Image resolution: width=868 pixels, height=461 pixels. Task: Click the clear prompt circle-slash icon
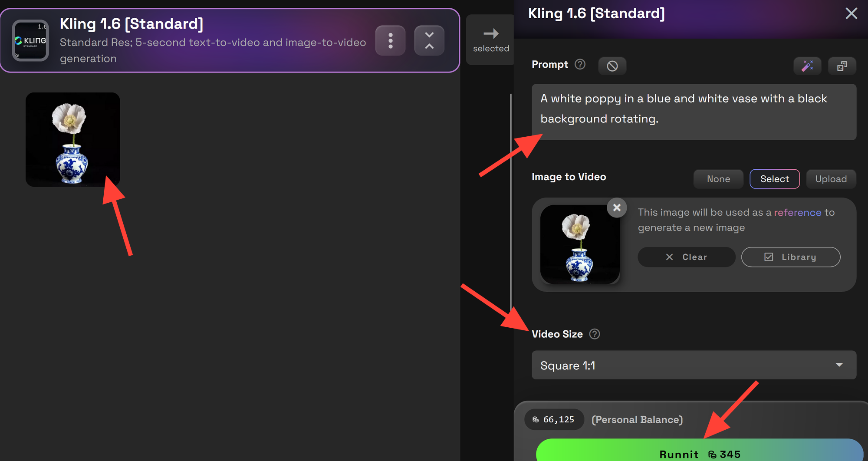tap(612, 66)
